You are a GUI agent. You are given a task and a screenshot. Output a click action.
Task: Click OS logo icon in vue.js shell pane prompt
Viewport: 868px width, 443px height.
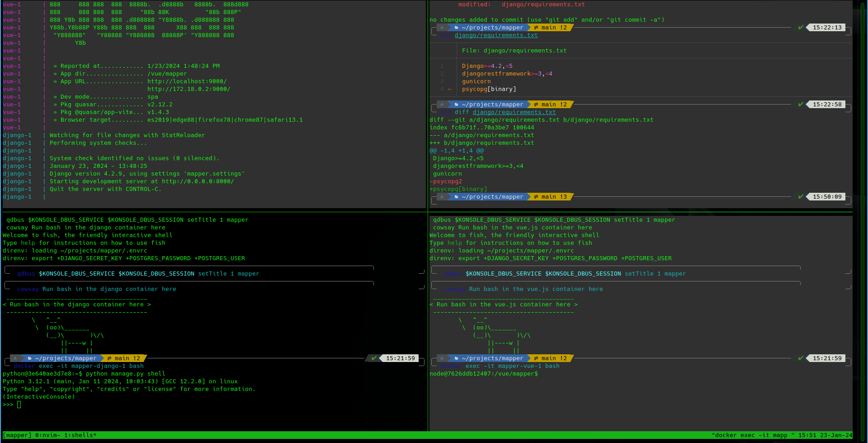point(442,358)
